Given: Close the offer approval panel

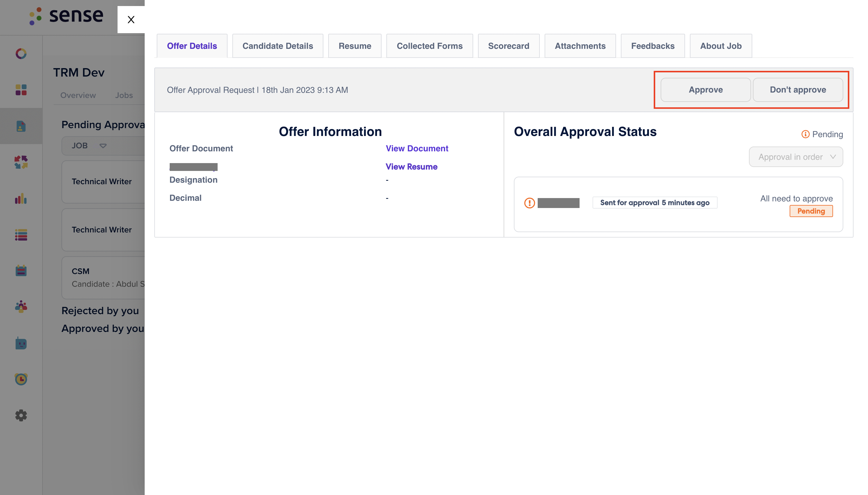Looking at the screenshot, I should 131,19.
